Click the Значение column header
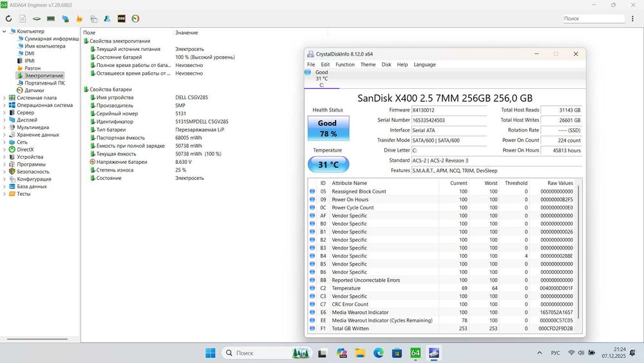The height and width of the screenshot is (363, 644). coord(187,32)
